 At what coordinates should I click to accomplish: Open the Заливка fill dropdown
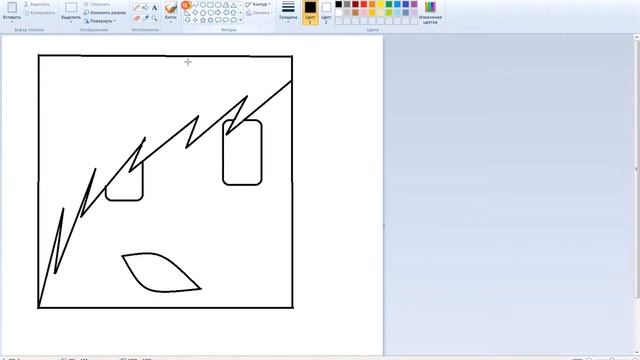pos(259,13)
